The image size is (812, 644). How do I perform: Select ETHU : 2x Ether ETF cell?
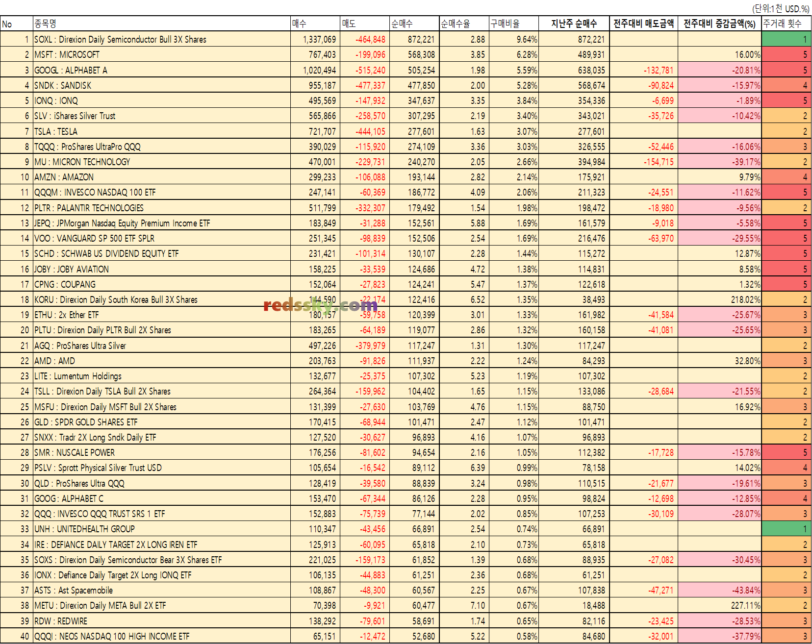[162, 315]
